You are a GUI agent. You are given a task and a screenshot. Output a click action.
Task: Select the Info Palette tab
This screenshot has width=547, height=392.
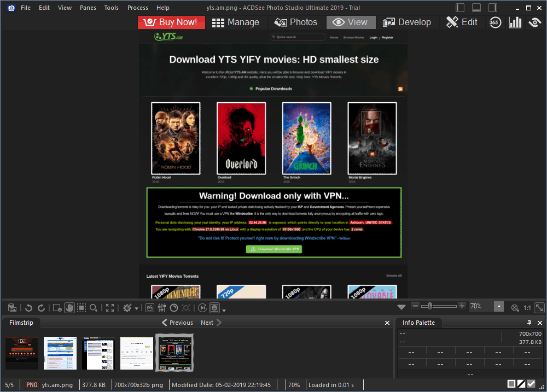pos(418,323)
